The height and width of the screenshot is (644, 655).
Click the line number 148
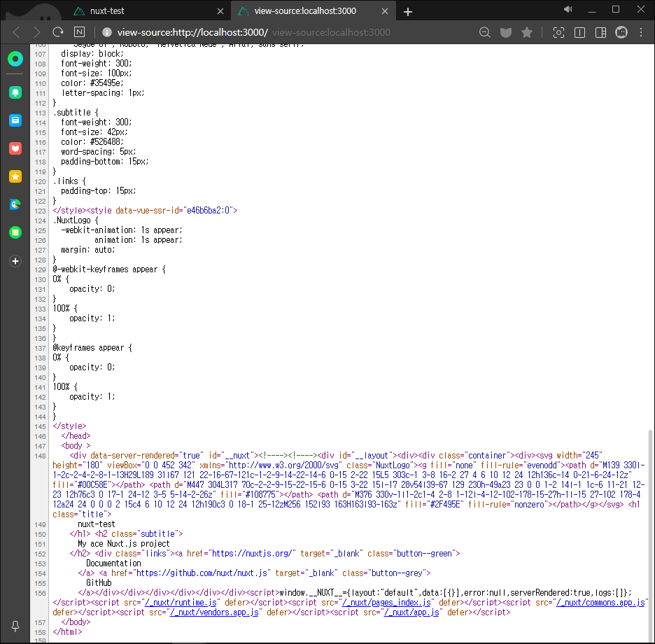coord(40,456)
